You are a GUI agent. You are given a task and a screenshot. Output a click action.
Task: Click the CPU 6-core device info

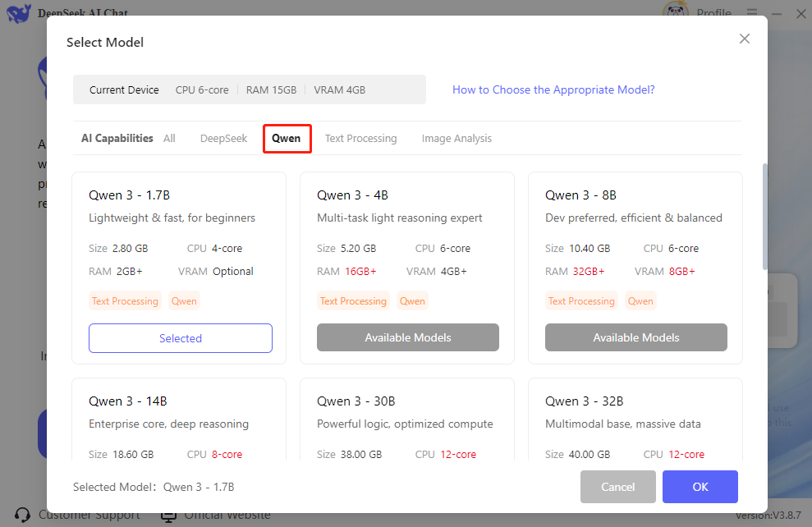click(x=202, y=89)
